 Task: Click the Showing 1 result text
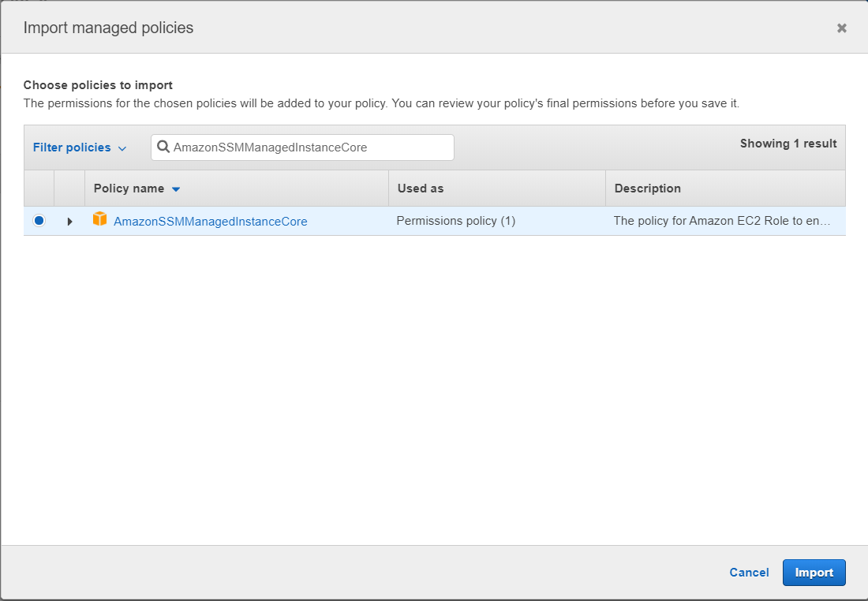(x=788, y=144)
